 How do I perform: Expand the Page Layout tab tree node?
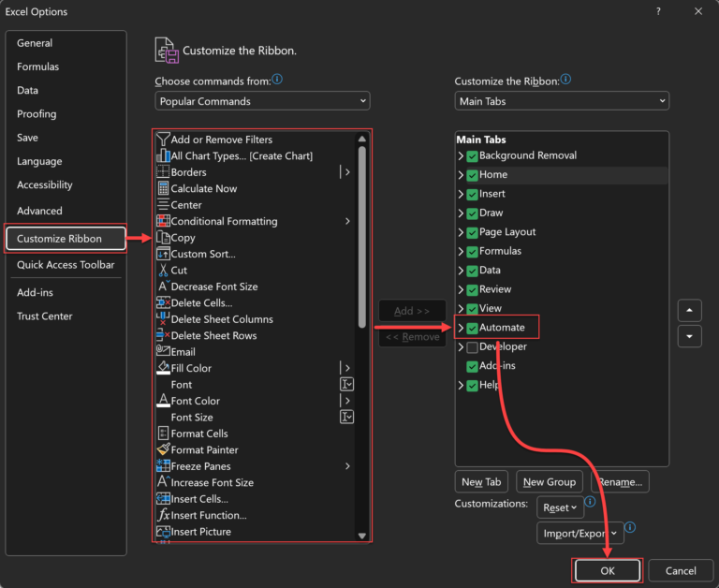(461, 232)
